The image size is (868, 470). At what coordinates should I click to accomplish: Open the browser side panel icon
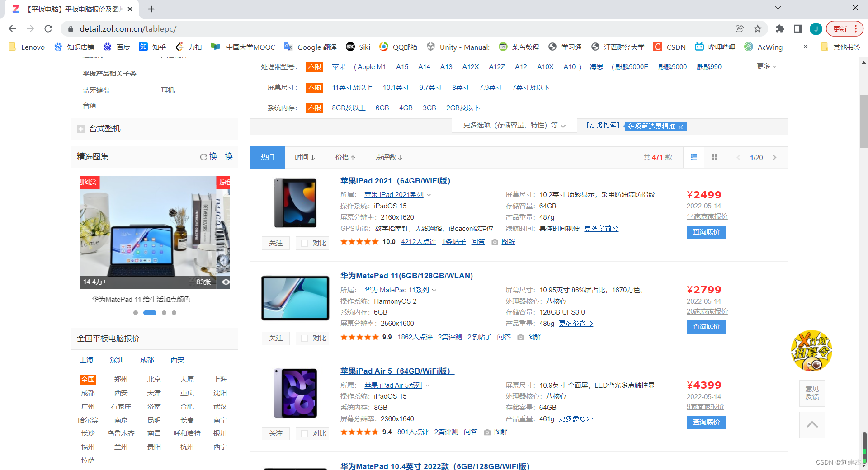click(798, 28)
